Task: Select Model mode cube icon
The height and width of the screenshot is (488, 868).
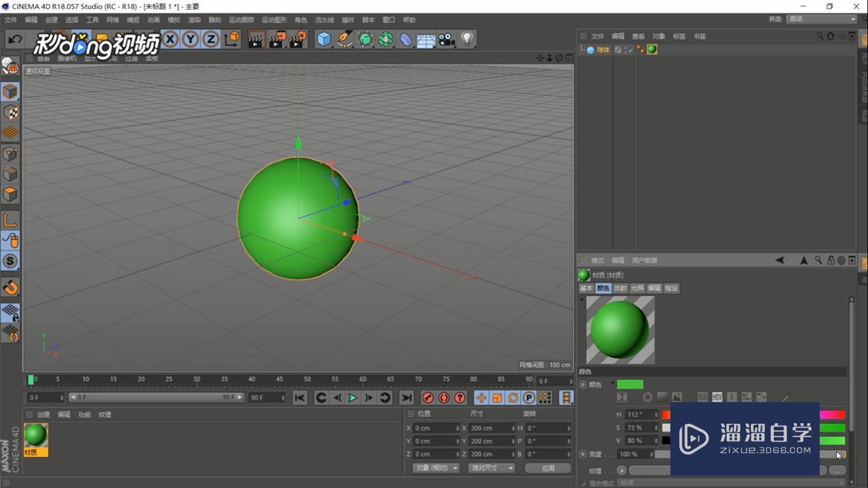Action: point(10,92)
